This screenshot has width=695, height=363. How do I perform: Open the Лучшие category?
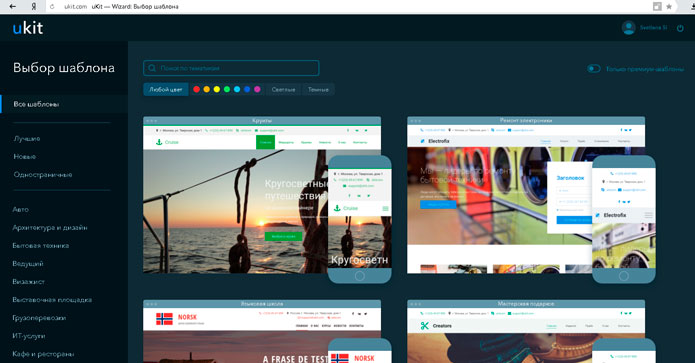27,139
